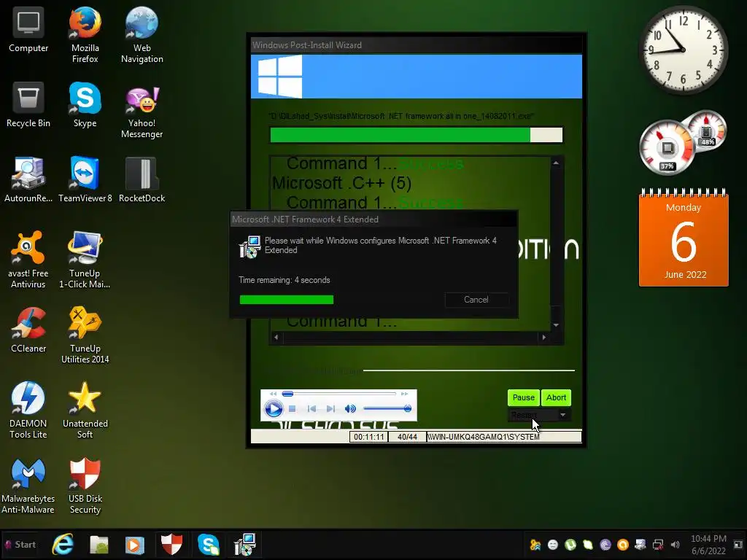Launch Malwarebytes Anti-Malware
The image size is (747, 560).
[x=28, y=486]
